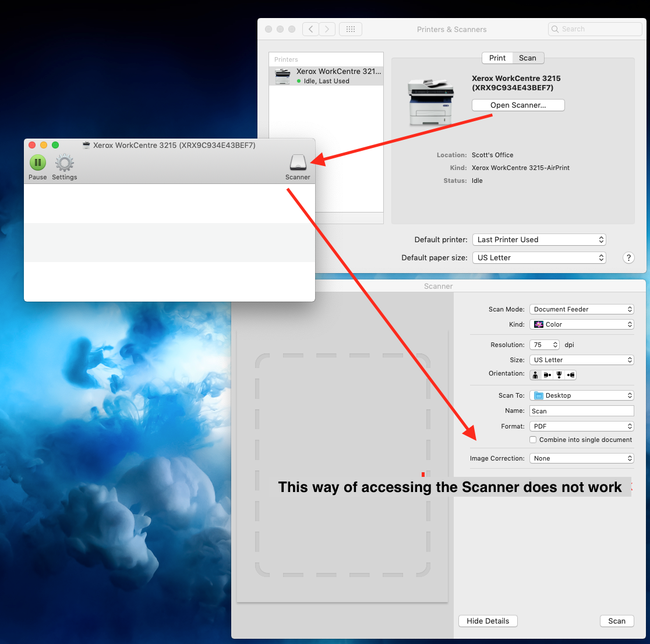Switch to the Print tab
The height and width of the screenshot is (644, 650).
point(497,58)
